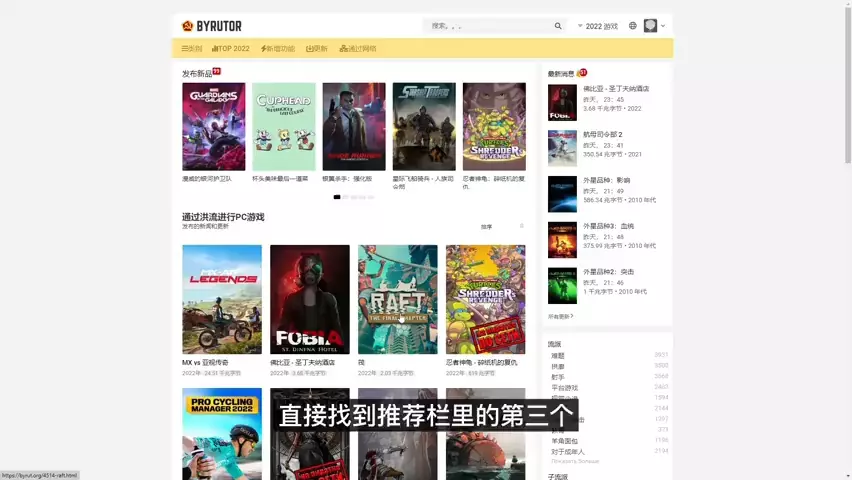Viewport: 852px width, 480px height.
Task: Open the categories hamburger menu item
Action: click(x=192, y=48)
